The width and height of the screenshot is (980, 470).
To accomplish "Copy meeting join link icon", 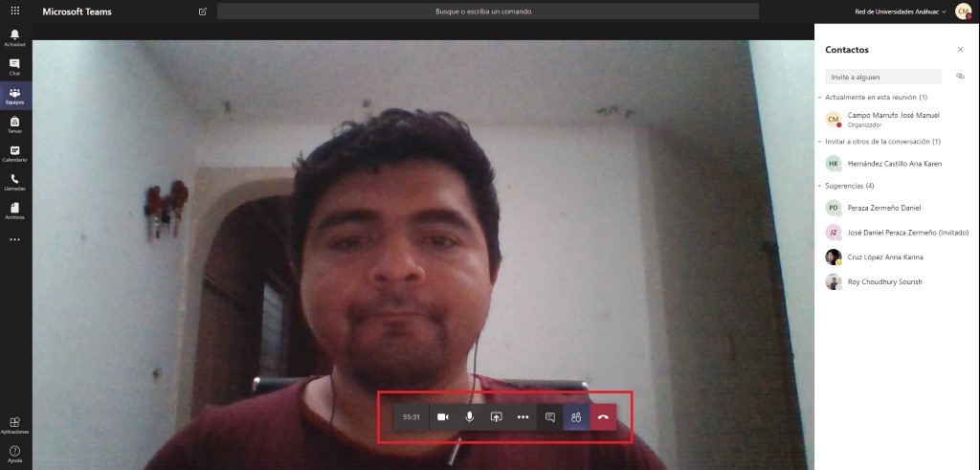I will coord(960,77).
